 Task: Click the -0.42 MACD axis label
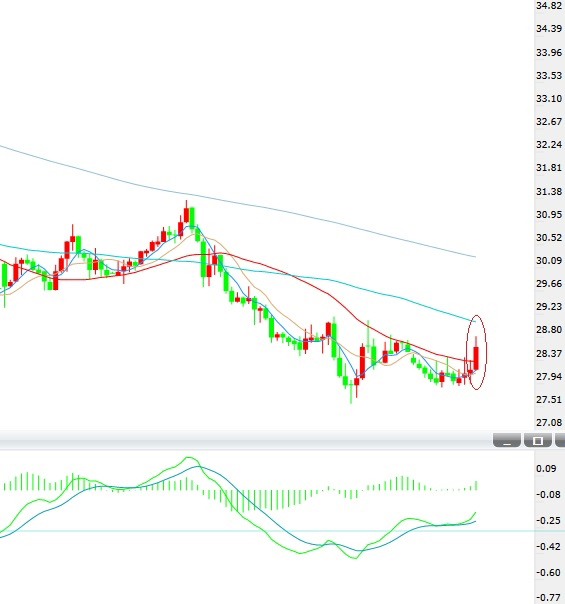(x=548, y=547)
